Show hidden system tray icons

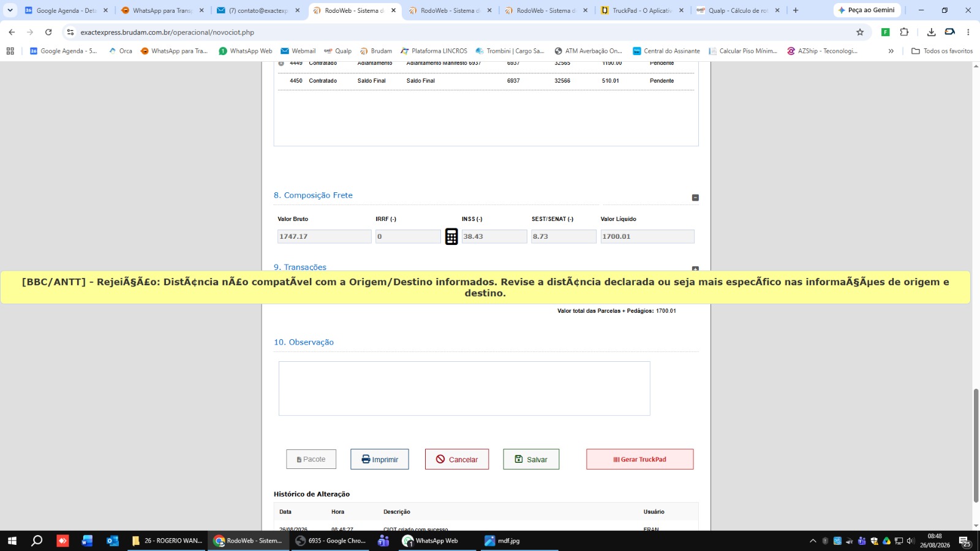click(813, 541)
